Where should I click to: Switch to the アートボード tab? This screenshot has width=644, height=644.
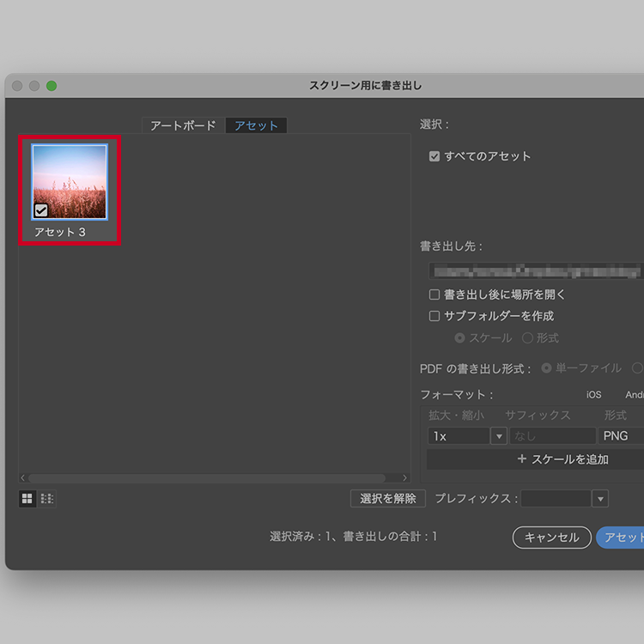(183, 125)
